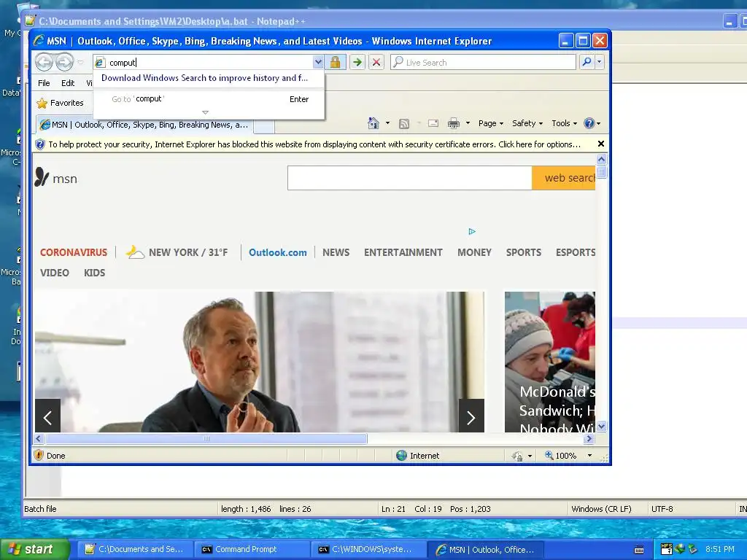The width and height of the screenshot is (747, 560).
Task: Switch to Command Prompt taskbar button
Action: (252, 549)
